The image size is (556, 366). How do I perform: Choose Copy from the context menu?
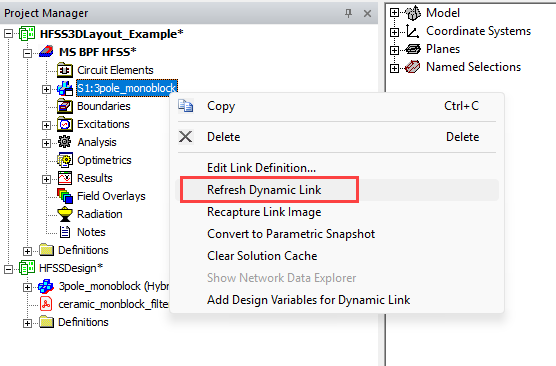coord(337,106)
